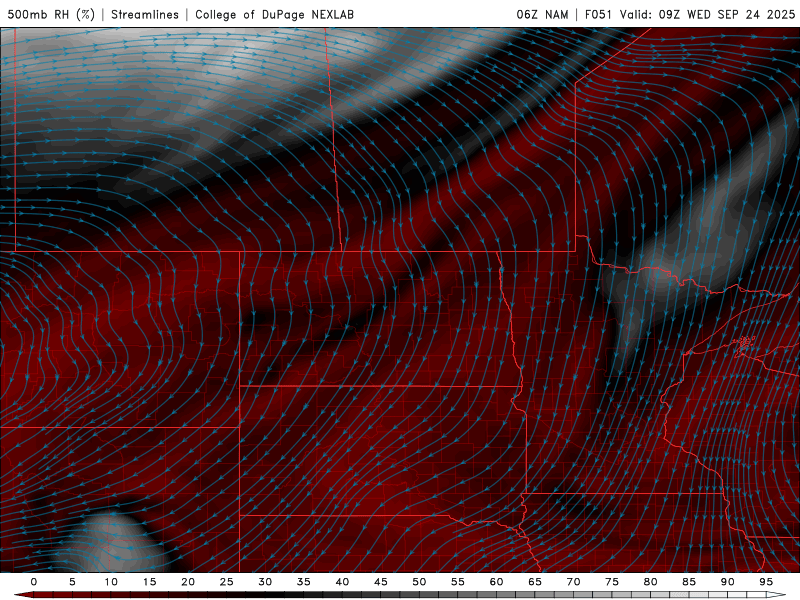Viewport: 800px width, 600px height.
Task: Select the 25 label on the RH scale
Action: click(x=226, y=582)
